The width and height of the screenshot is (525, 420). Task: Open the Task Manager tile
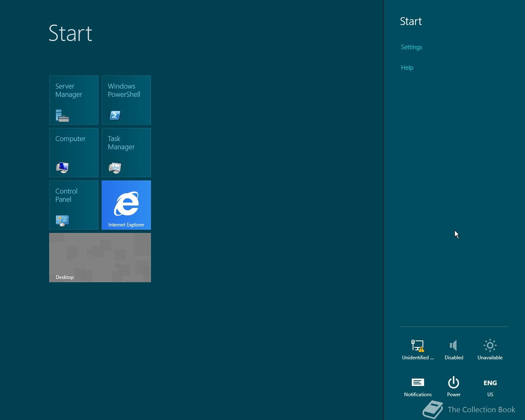point(126,153)
